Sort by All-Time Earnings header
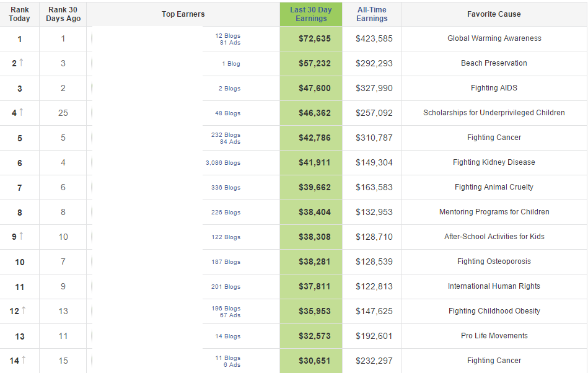The width and height of the screenshot is (588, 373). tap(372, 14)
